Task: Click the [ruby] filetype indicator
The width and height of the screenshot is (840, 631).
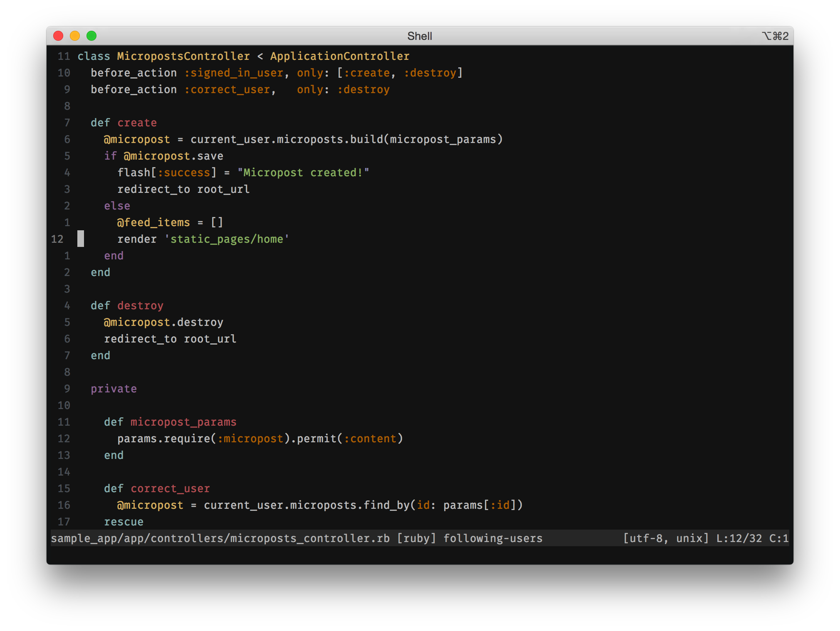Action: tap(416, 538)
